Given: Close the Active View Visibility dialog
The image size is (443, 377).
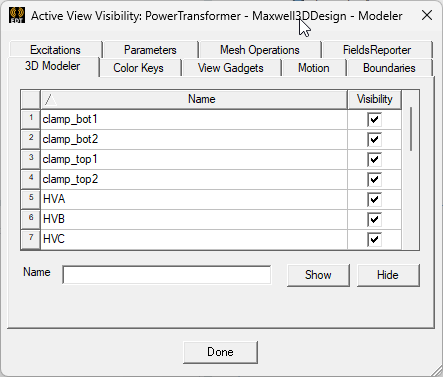Looking at the screenshot, I should pyautogui.click(x=427, y=15).
